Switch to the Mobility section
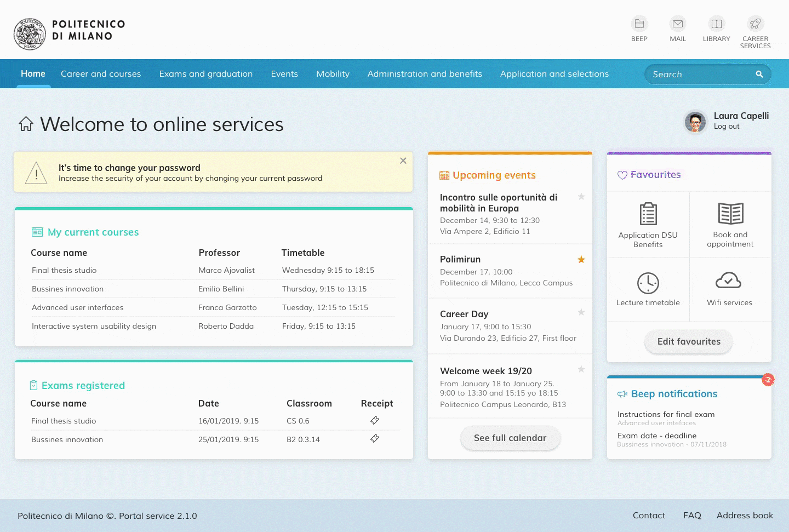Image resolution: width=789 pixels, height=532 pixels. point(333,74)
